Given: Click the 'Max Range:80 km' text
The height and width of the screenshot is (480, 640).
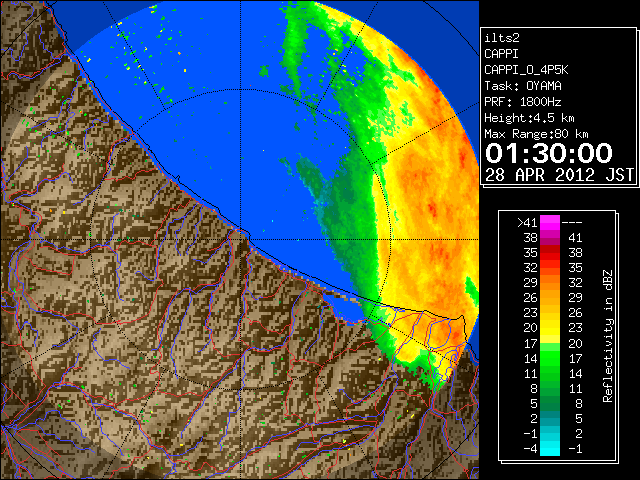Looking at the screenshot, I should 536,134.
